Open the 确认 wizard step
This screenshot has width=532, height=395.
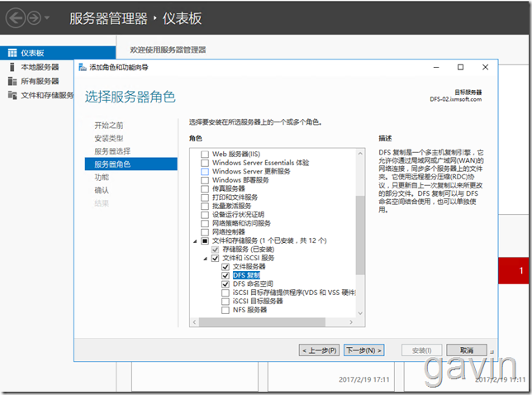(102, 190)
